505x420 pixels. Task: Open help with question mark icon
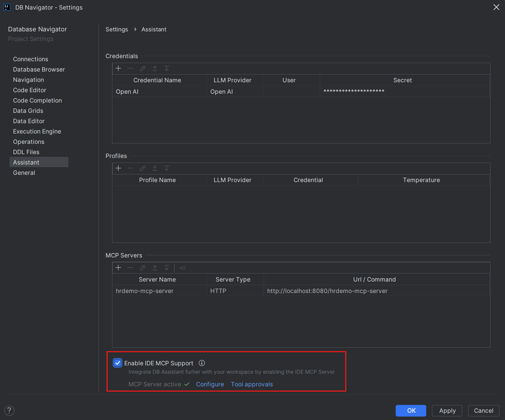(x=9, y=410)
